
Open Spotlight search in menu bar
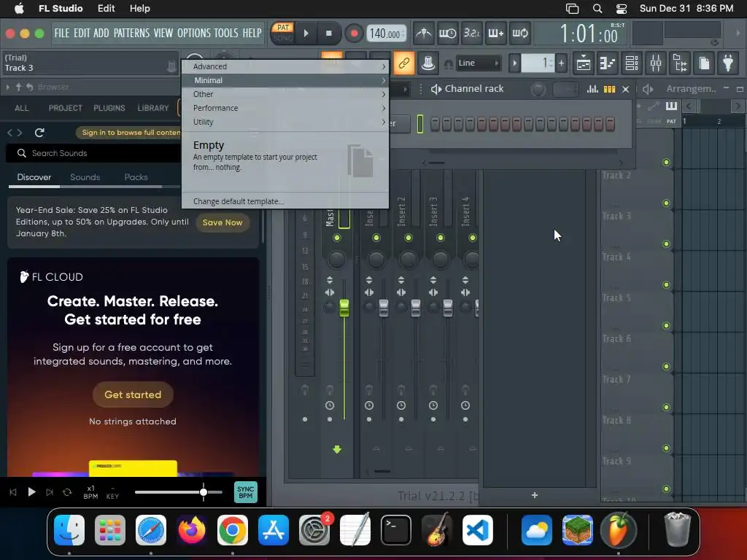597,9
